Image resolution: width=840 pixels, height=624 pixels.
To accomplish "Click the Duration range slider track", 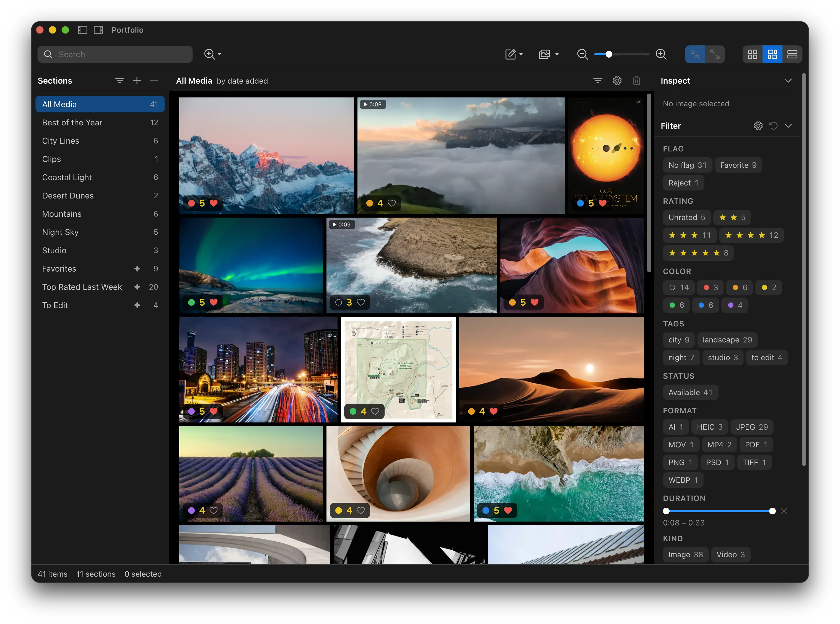I will pyautogui.click(x=719, y=511).
